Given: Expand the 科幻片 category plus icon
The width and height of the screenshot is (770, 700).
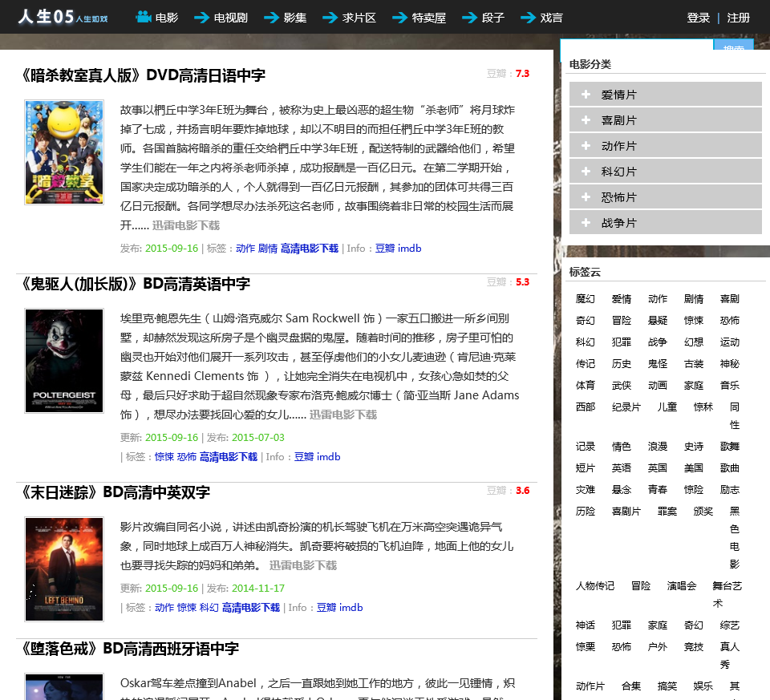Looking at the screenshot, I should tap(586, 172).
